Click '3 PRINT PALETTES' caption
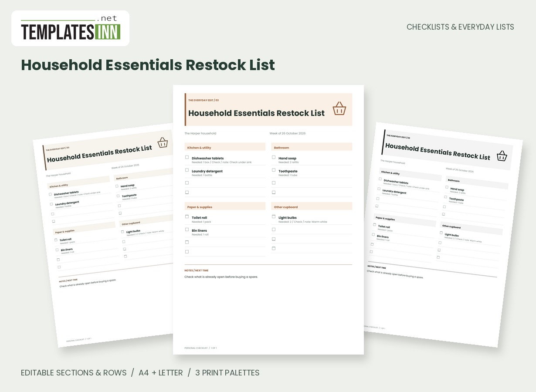The image size is (536, 392). (227, 373)
